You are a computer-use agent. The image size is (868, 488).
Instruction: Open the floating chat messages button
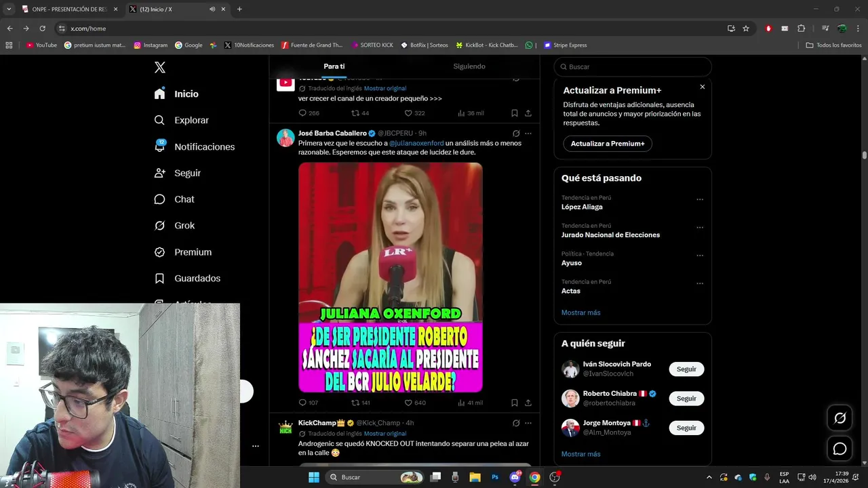pos(840,449)
